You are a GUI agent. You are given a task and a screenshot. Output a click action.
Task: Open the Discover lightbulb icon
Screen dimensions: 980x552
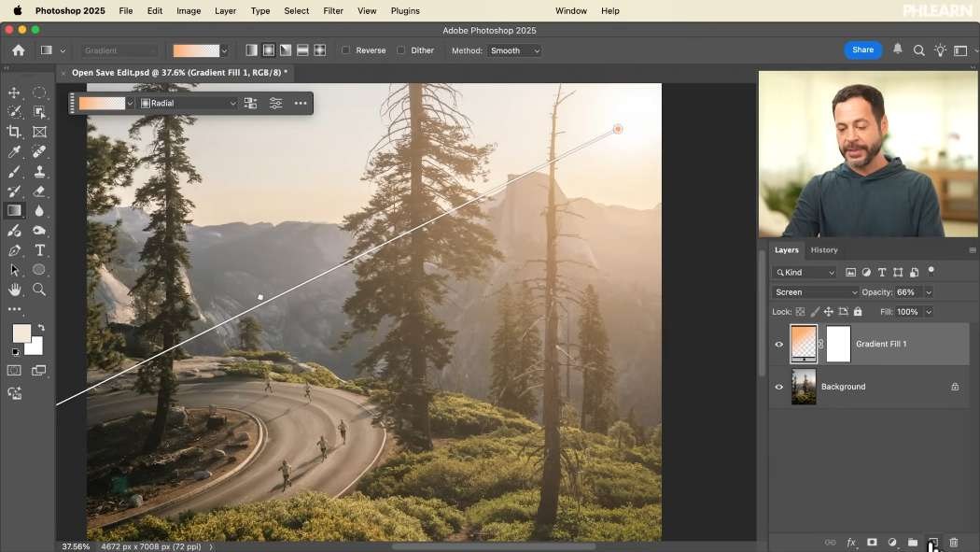tap(940, 50)
